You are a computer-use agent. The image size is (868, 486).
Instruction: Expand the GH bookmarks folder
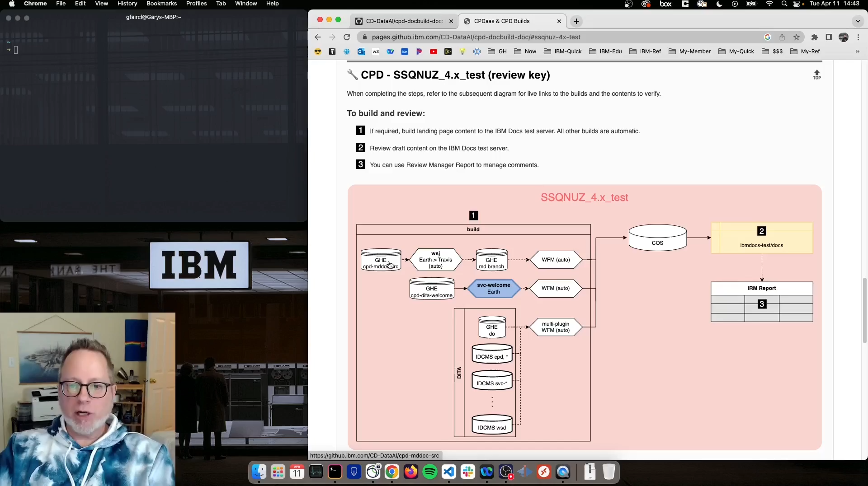pyautogui.click(x=497, y=51)
